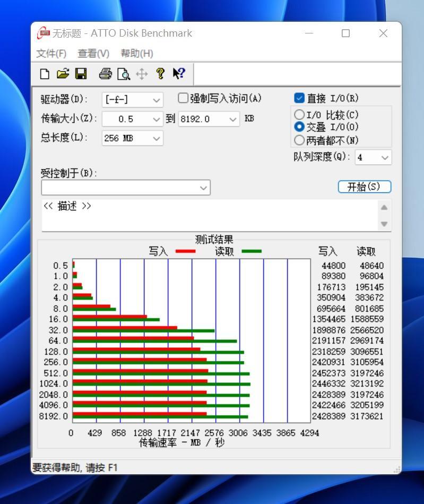Uncheck the 直接 I/O(R) checkbox

[x=299, y=98]
